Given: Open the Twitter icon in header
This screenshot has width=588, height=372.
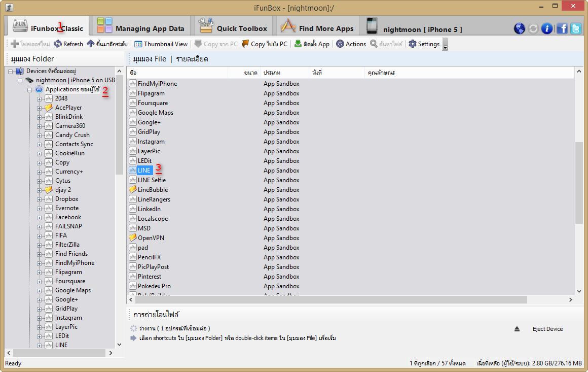Looking at the screenshot, I should (x=576, y=28).
